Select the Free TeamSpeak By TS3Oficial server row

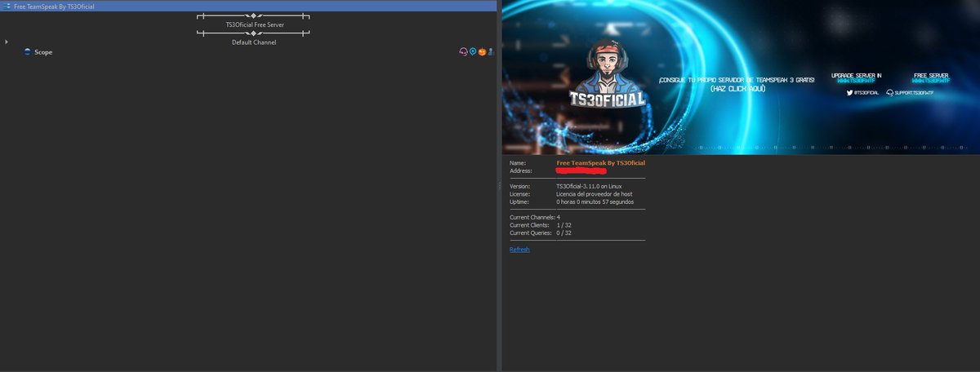tap(248, 6)
